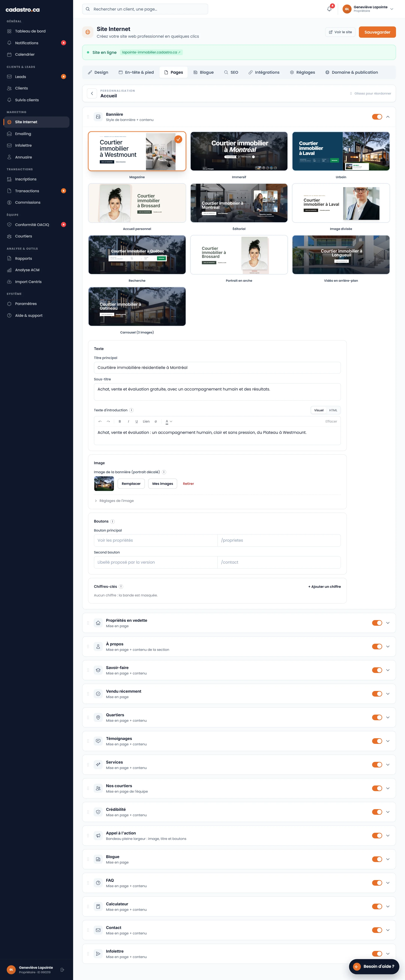This screenshot has height=980, width=405.
Task: Open Analyse ACM via chart icon
Action: (x=9, y=270)
